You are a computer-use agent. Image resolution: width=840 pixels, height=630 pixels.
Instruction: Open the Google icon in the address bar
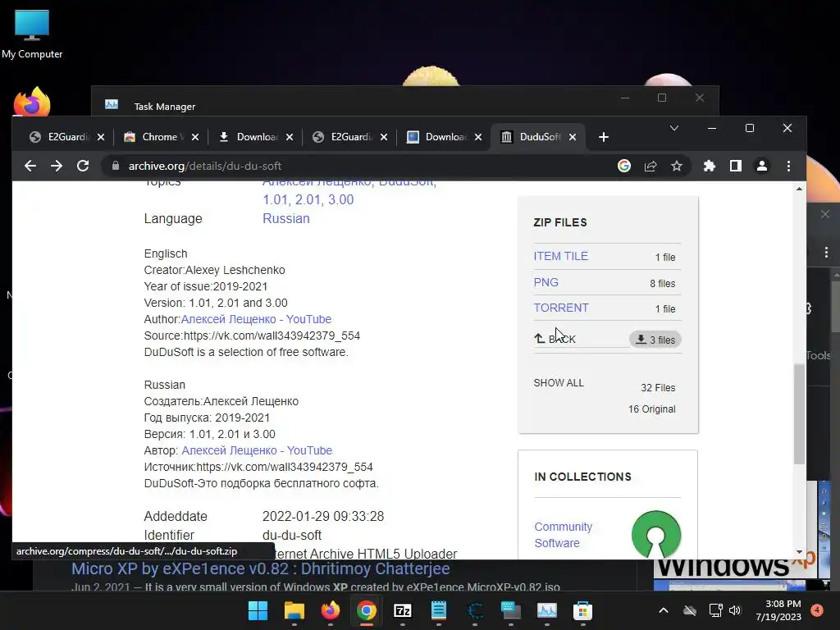coord(624,166)
